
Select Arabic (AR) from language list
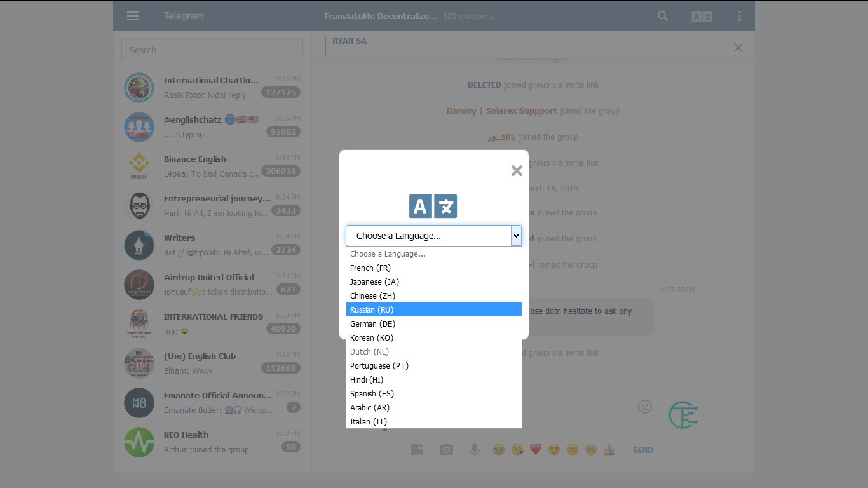coord(434,407)
